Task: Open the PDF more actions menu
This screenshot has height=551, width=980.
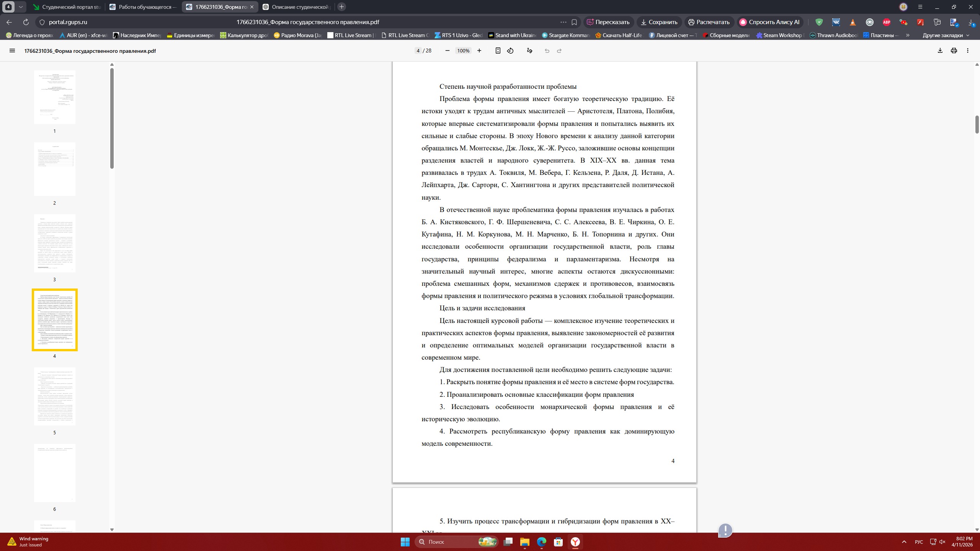Action: coord(967,51)
